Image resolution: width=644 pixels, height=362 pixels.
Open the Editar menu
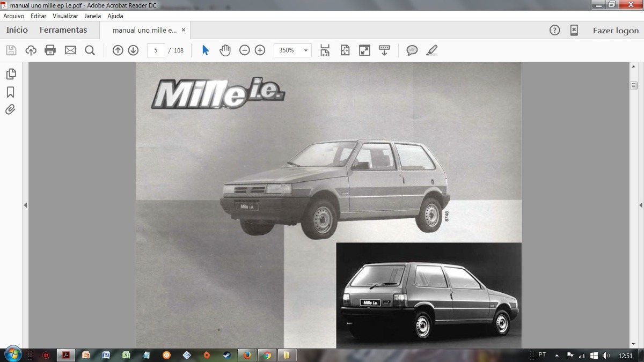[x=39, y=16]
